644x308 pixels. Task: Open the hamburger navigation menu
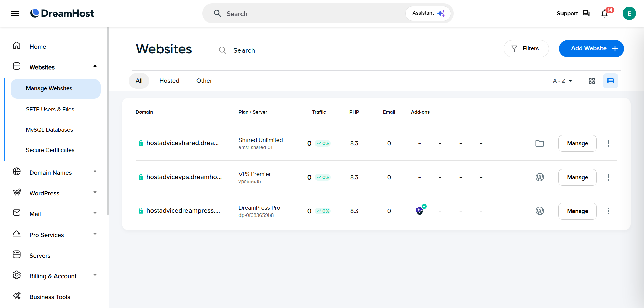(x=15, y=13)
